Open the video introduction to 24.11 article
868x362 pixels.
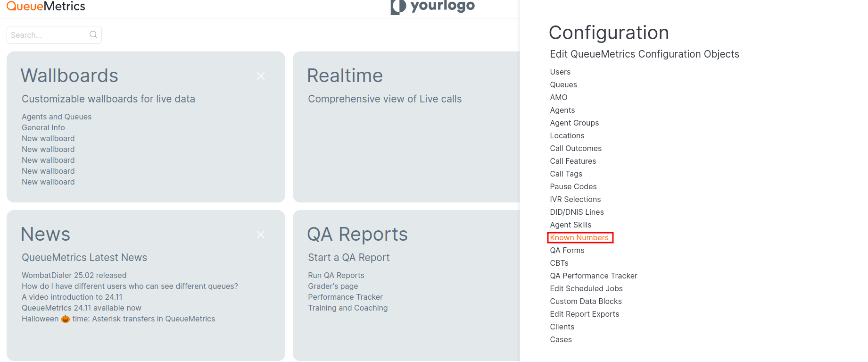click(72, 297)
